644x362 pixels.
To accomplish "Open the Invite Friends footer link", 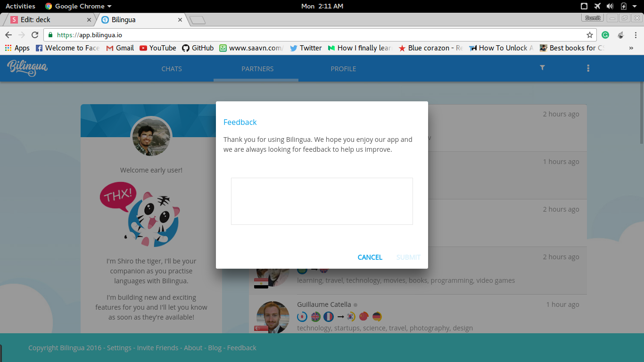I will click(x=157, y=348).
